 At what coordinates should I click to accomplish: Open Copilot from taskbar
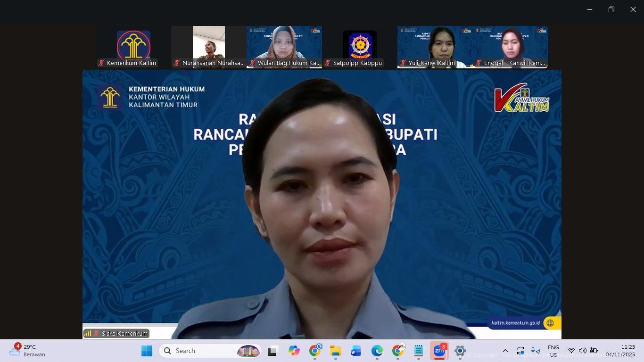tap(294, 351)
